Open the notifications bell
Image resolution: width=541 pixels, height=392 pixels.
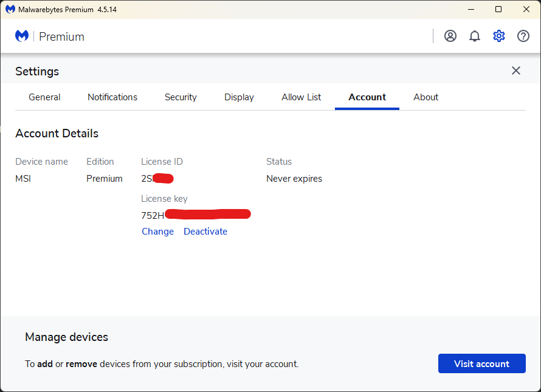(x=474, y=36)
